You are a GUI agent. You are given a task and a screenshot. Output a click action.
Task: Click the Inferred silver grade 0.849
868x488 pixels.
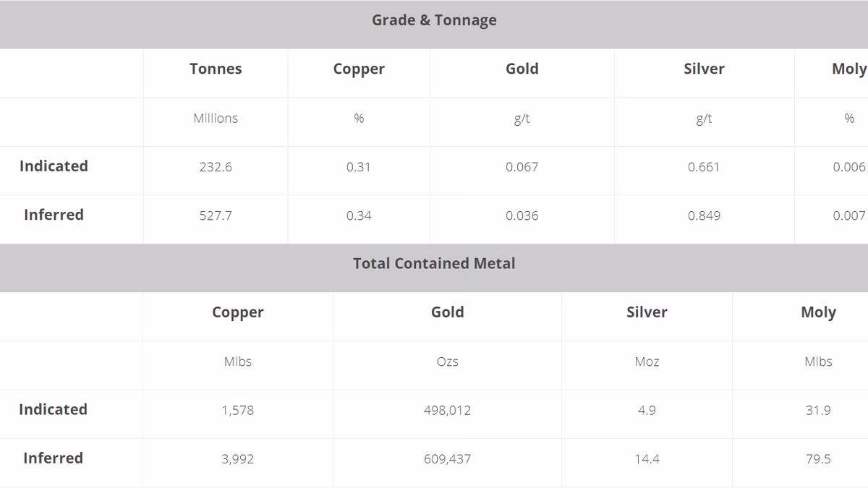point(704,215)
